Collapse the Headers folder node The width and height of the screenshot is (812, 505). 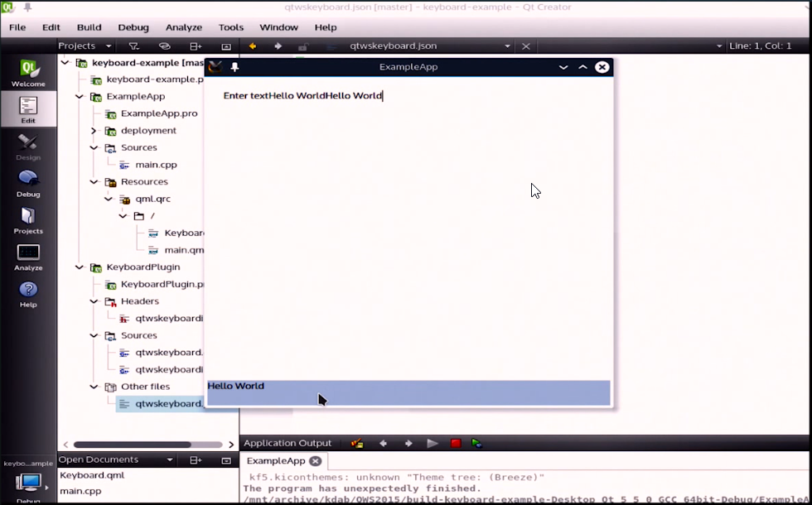tap(94, 301)
